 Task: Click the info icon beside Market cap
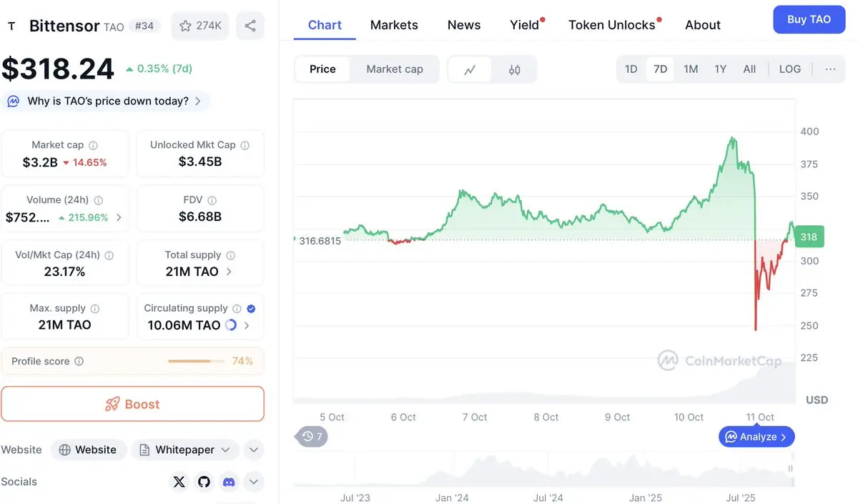click(93, 145)
